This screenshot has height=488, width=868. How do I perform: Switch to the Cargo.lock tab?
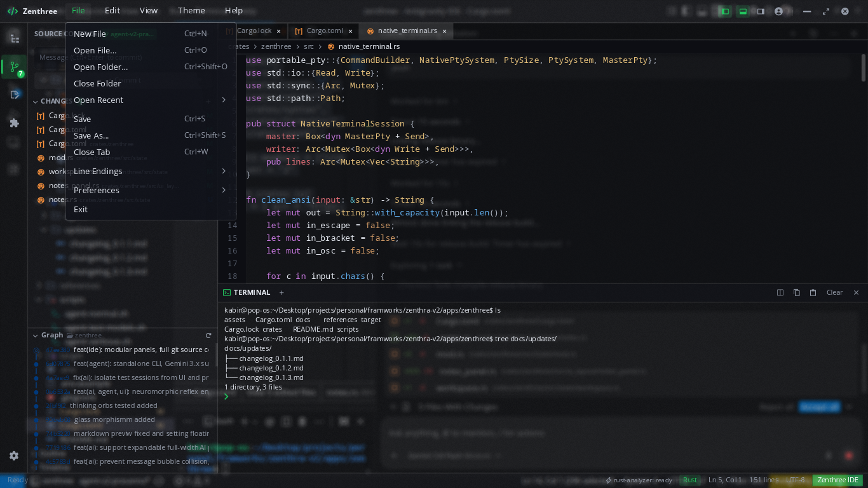click(254, 31)
